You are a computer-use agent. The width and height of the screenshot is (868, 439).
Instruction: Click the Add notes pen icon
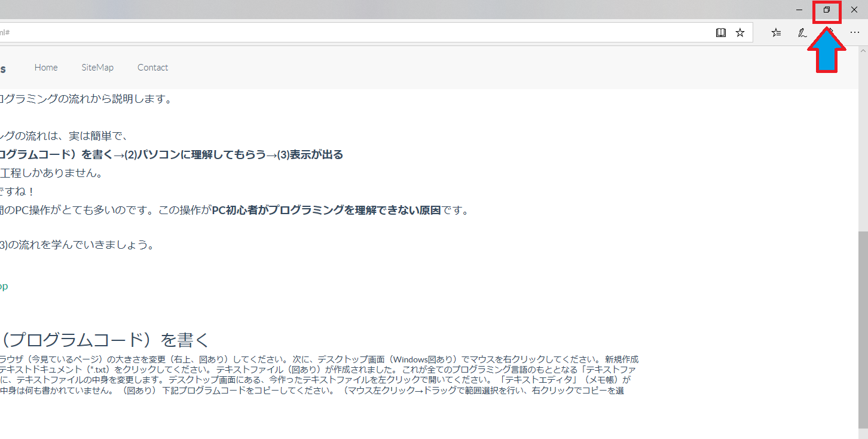[x=802, y=33]
